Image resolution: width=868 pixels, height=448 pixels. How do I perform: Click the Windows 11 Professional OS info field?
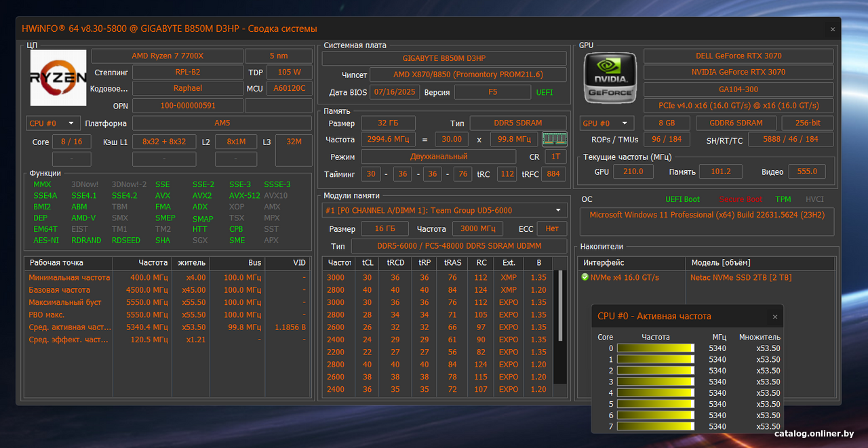click(x=706, y=215)
